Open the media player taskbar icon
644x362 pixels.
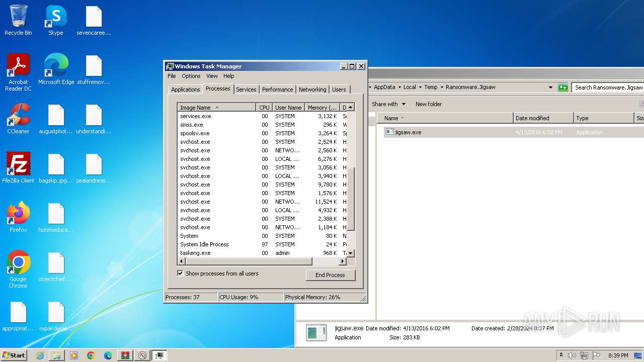74,355
